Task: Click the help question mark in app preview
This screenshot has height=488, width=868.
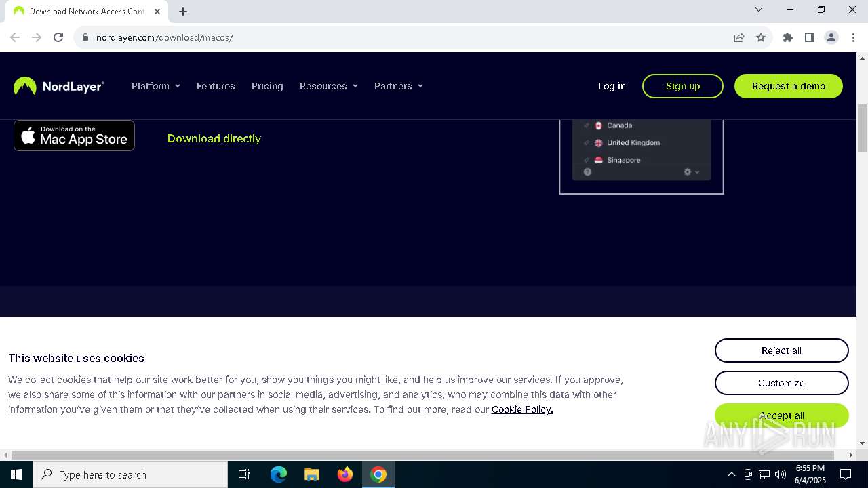Action: [x=587, y=172]
